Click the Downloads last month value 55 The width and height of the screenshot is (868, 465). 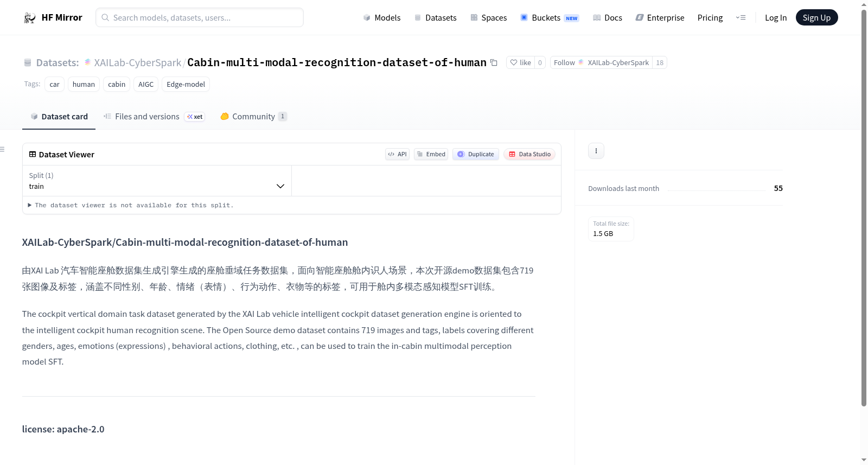click(x=778, y=188)
